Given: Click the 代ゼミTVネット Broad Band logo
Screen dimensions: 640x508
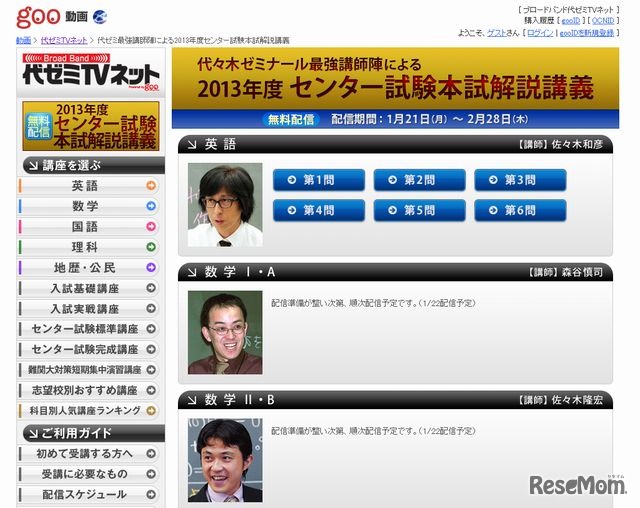Looking at the screenshot, I should (91, 73).
